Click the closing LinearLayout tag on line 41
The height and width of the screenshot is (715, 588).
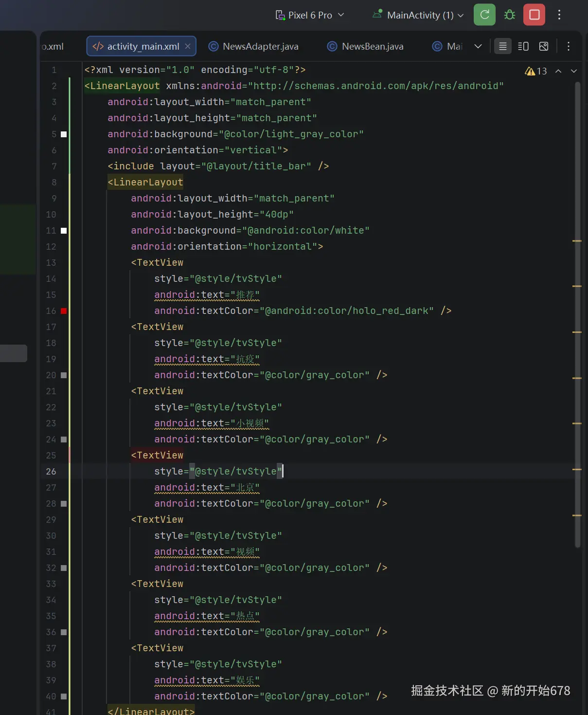(x=151, y=710)
